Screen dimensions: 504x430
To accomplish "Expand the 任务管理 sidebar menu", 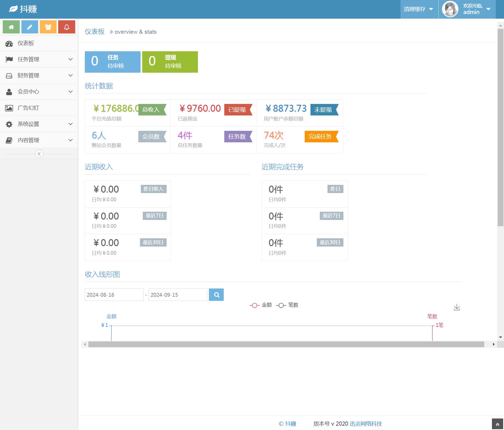I will click(x=39, y=59).
